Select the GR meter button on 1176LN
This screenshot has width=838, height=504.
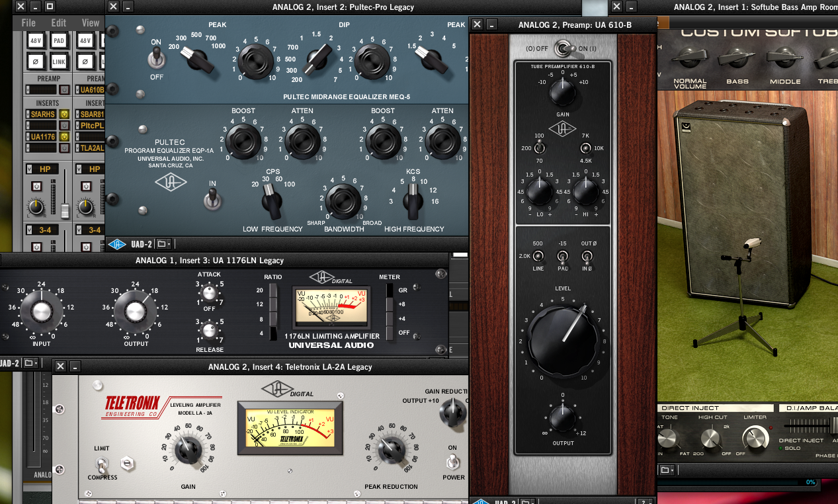pyautogui.click(x=390, y=290)
